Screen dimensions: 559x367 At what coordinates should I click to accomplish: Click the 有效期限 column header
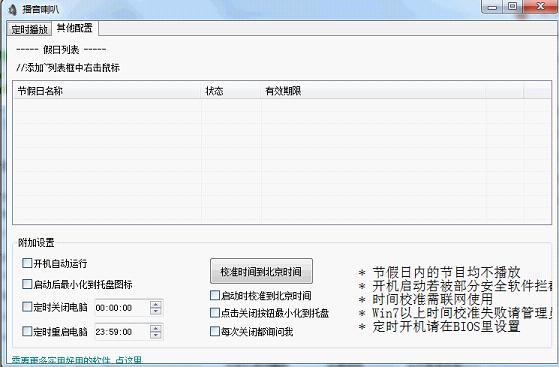(x=373, y=91)
